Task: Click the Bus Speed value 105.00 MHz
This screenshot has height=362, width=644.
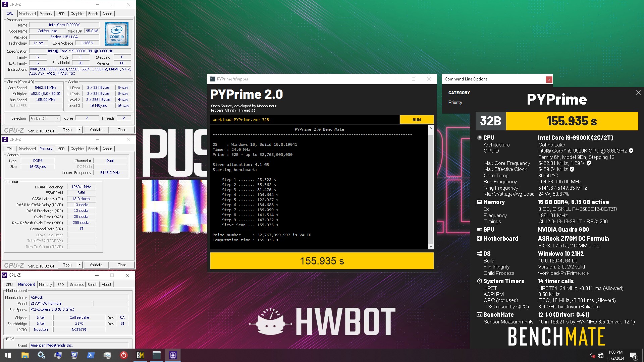Action: click(x=46, y=100)
